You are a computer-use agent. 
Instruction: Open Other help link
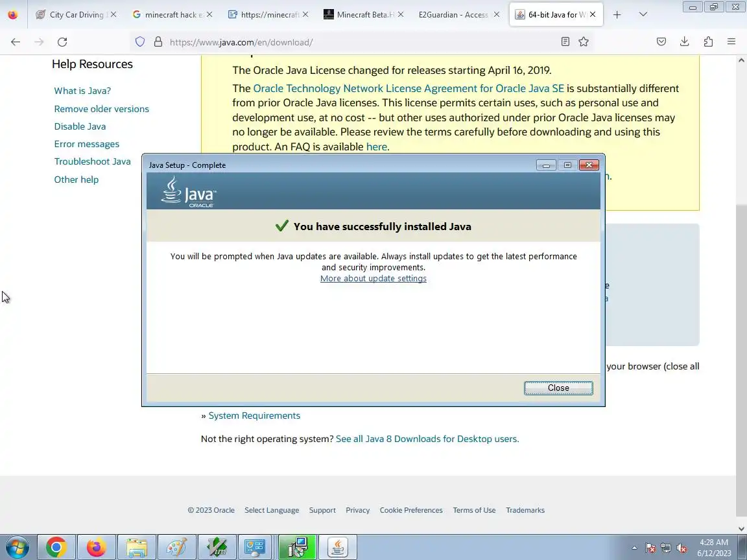coord(77,180)
